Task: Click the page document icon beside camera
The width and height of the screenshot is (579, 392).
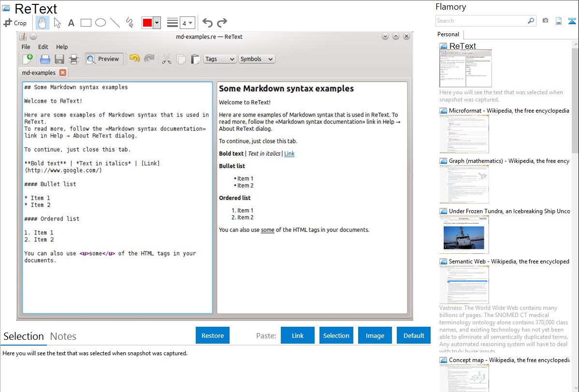Action: click(559, 21)
